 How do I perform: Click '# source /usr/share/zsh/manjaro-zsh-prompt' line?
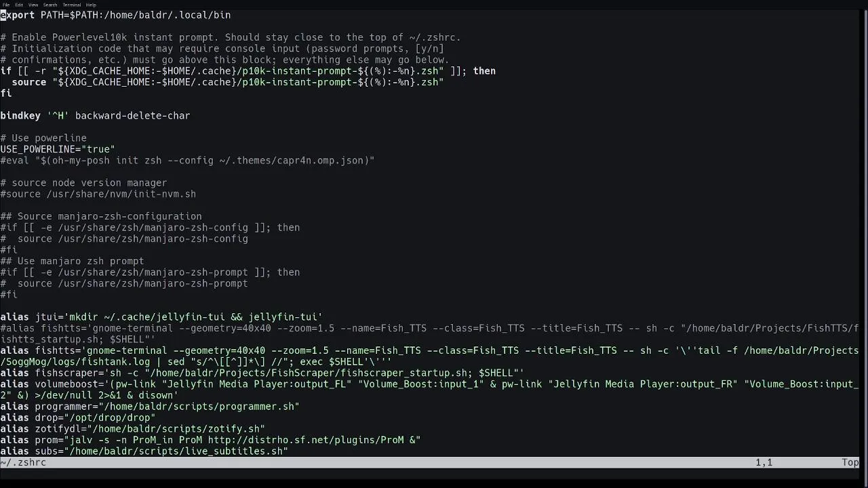click(124, 283)
